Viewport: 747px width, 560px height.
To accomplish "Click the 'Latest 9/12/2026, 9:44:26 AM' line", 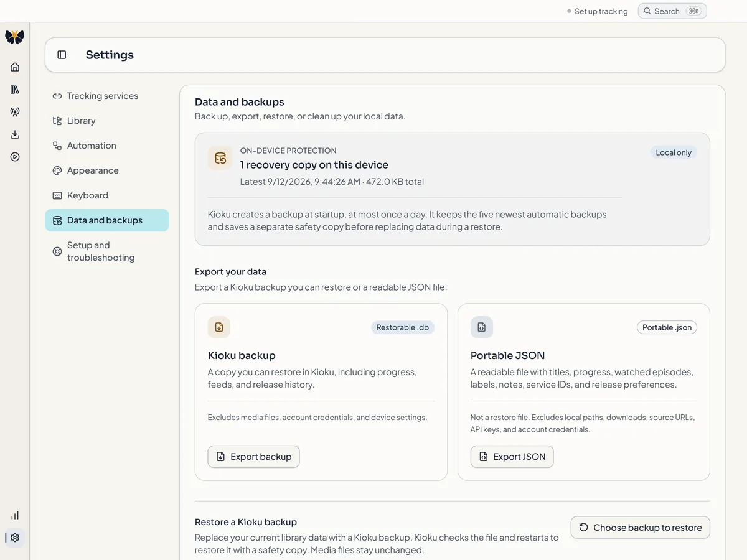I will [332, 182].
